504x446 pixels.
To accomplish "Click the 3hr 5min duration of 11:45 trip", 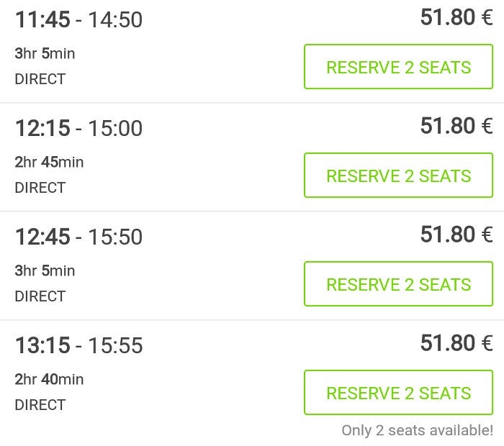I will pos(45,53).
